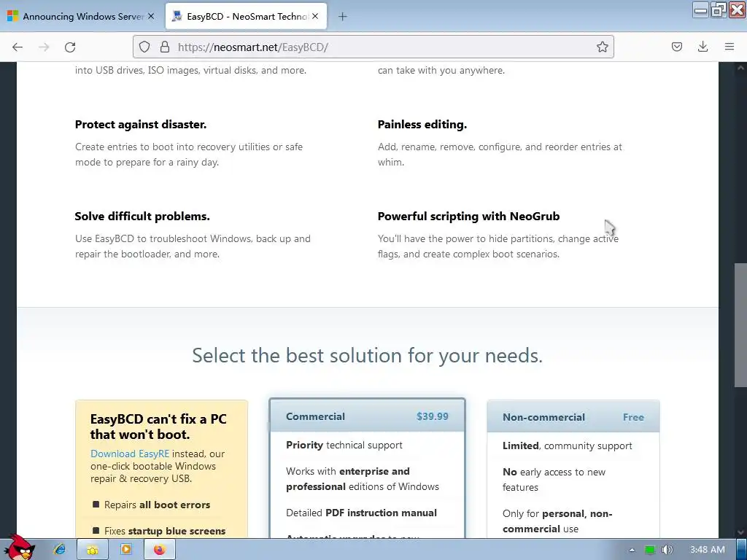Screen dimensions: 747x560
Task: Click Powerful scripting with NeoGrub heading
Action: [469, 216]
